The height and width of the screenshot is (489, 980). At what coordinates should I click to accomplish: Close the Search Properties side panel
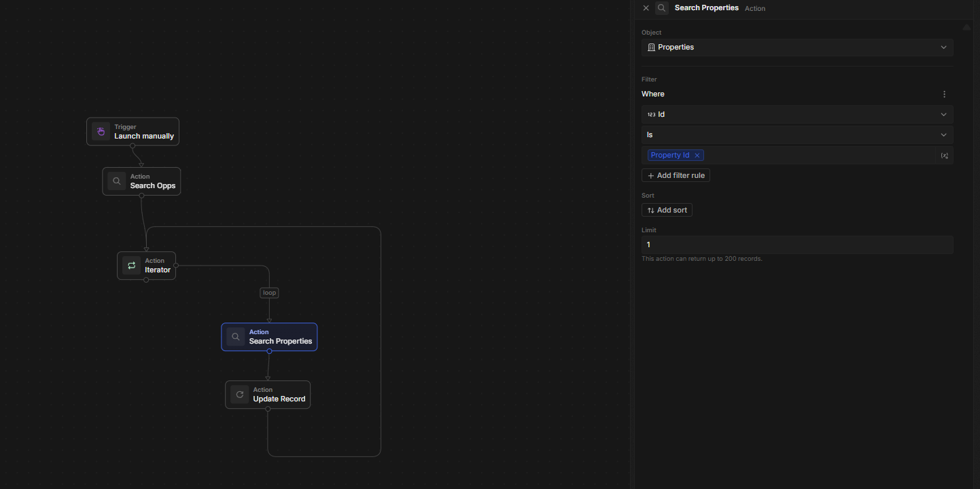(646, 8)
